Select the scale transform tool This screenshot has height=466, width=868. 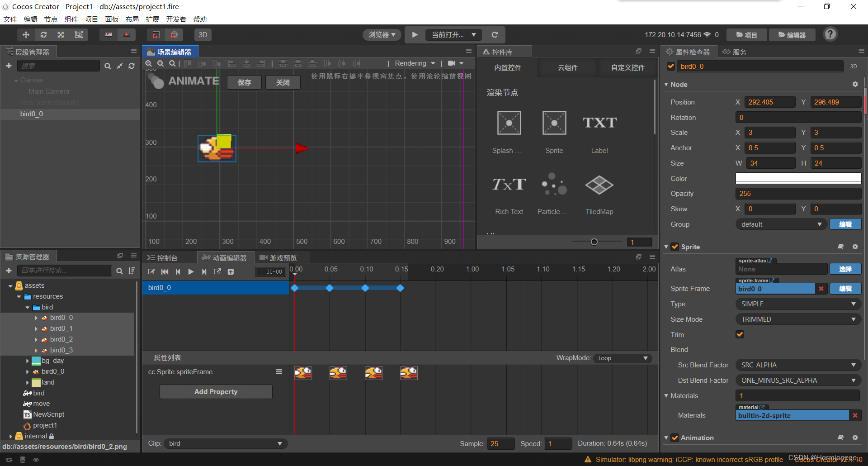click(x=61, y=35)
